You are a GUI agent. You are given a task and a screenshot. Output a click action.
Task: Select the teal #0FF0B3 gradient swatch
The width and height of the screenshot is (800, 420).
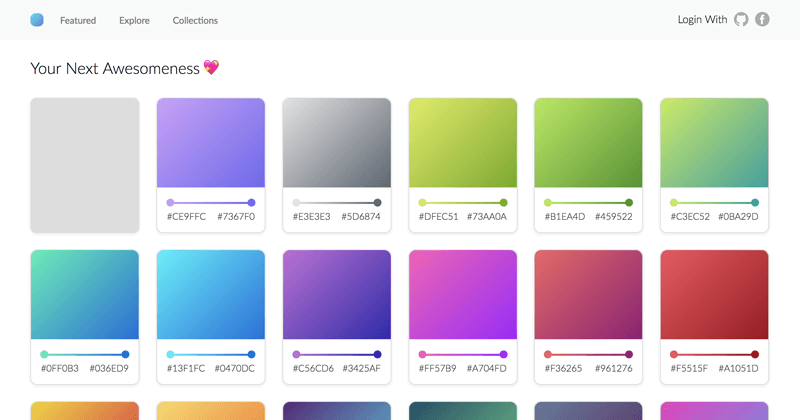(85, 294)
